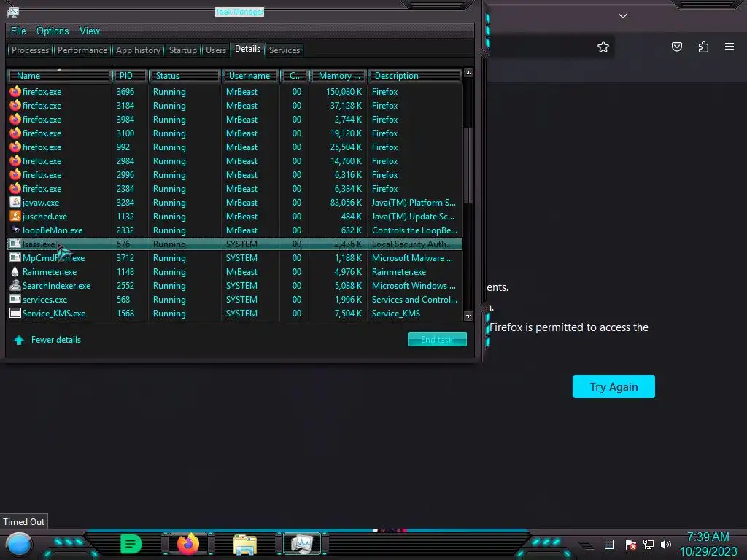This screenshot has height=560, width=747.
Task: Click memory value 150,080 K
Action: [x=344, y=91]
